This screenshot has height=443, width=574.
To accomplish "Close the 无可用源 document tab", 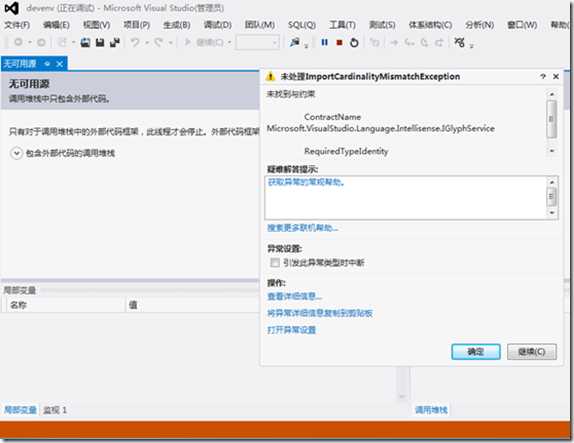I will [x=60, y=64].
